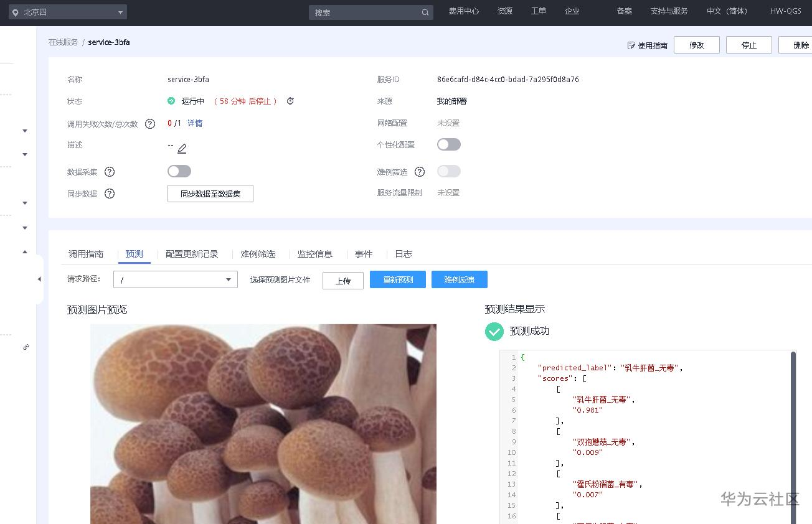Turn on the 个性化配置 switch
Image resolution: width=812 pixels, height=524 pixels.
(449, 144)
